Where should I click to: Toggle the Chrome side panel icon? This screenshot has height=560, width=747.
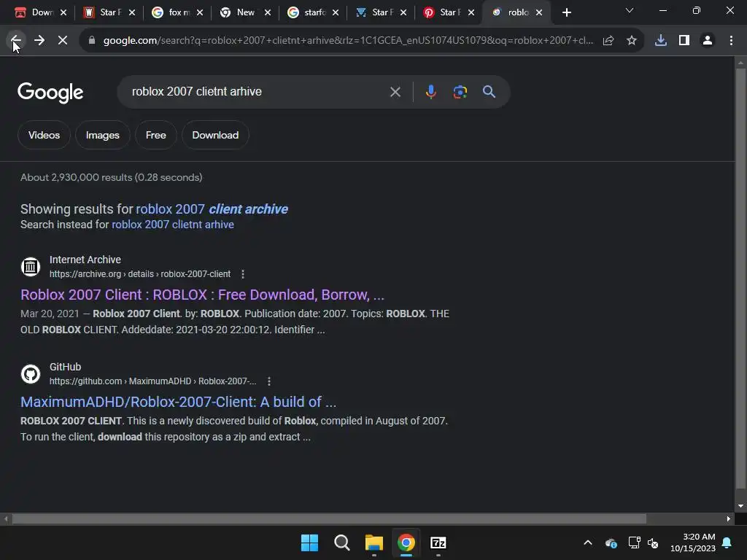tap(684, 41)
